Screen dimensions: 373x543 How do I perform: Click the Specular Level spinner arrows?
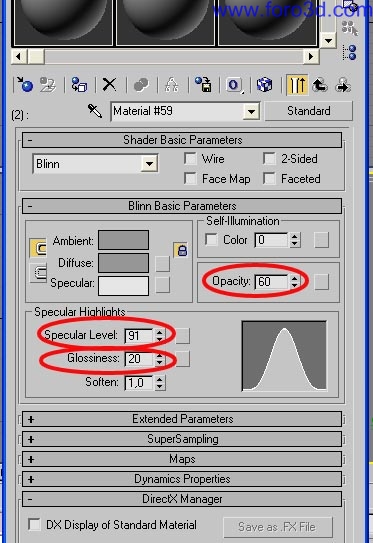click(x=159, y=336)
